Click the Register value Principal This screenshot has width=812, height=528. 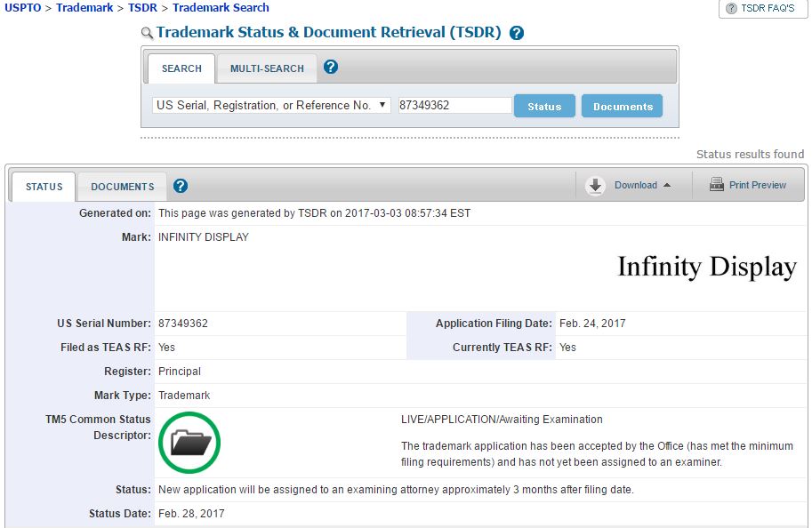coord(179,372)
